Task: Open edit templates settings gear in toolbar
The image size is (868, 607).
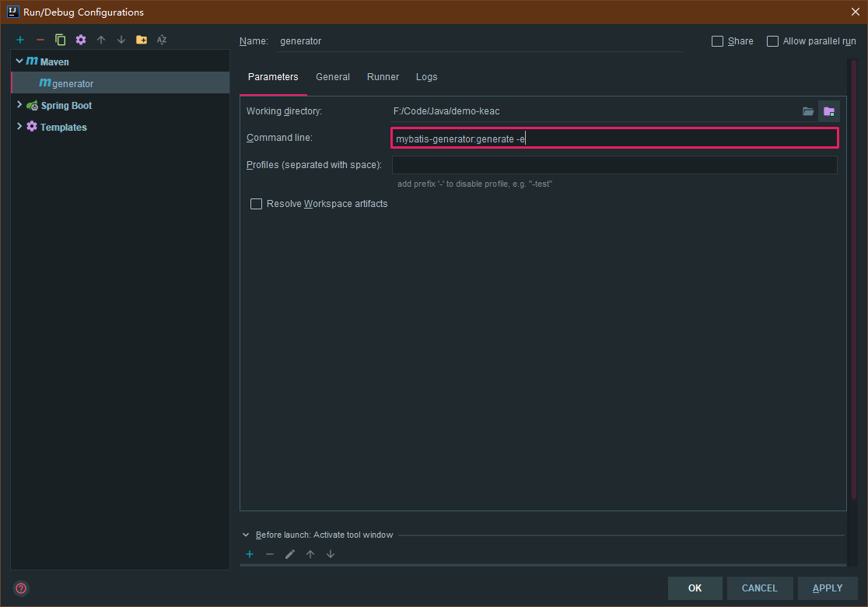Action: 81,40
